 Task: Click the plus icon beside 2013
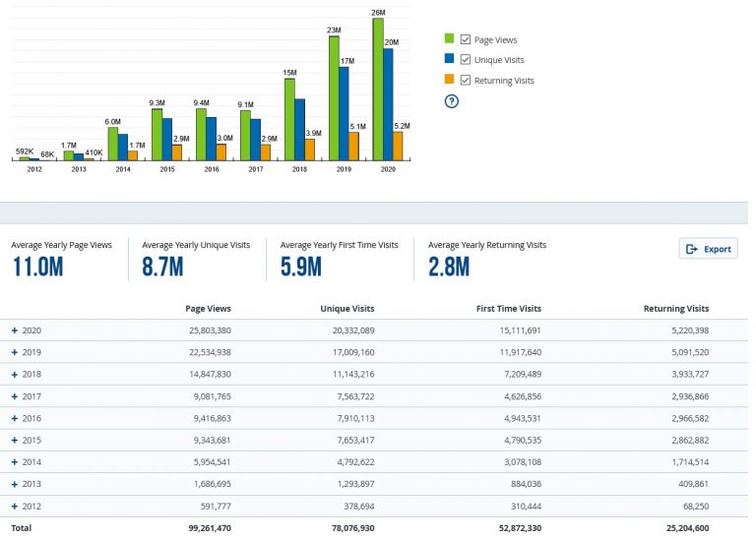coord(15,484)
